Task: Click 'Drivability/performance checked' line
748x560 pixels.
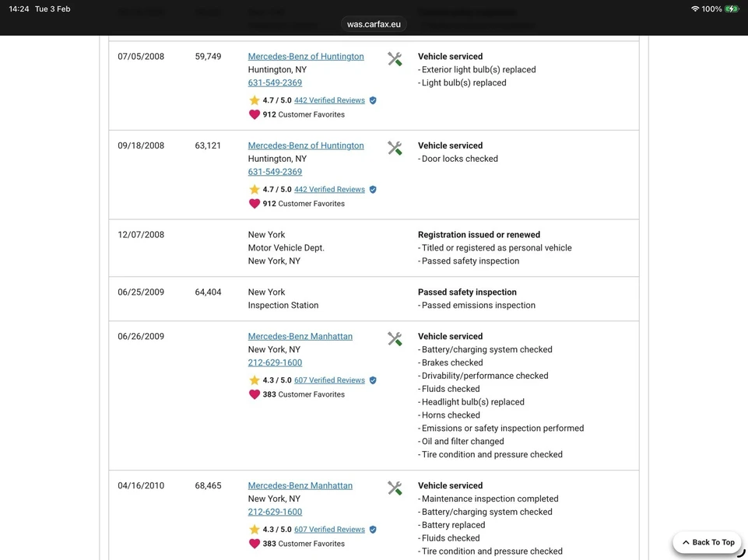Action: [x=483, y=376]
